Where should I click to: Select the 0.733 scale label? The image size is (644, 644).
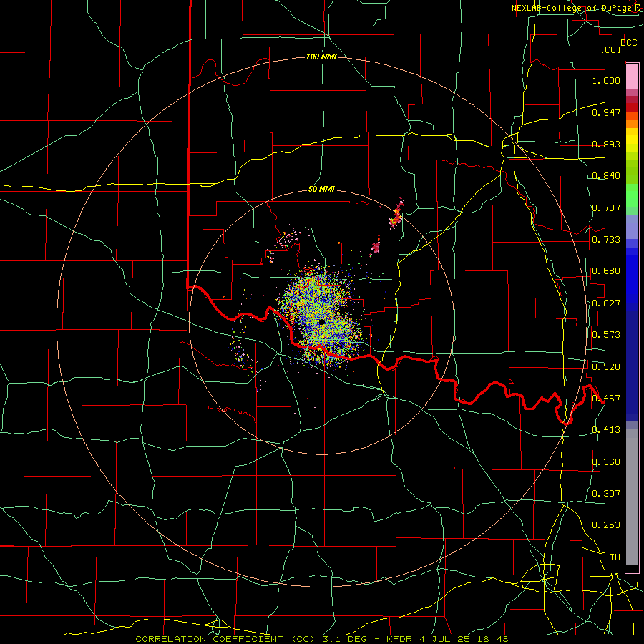click(606, 240)
